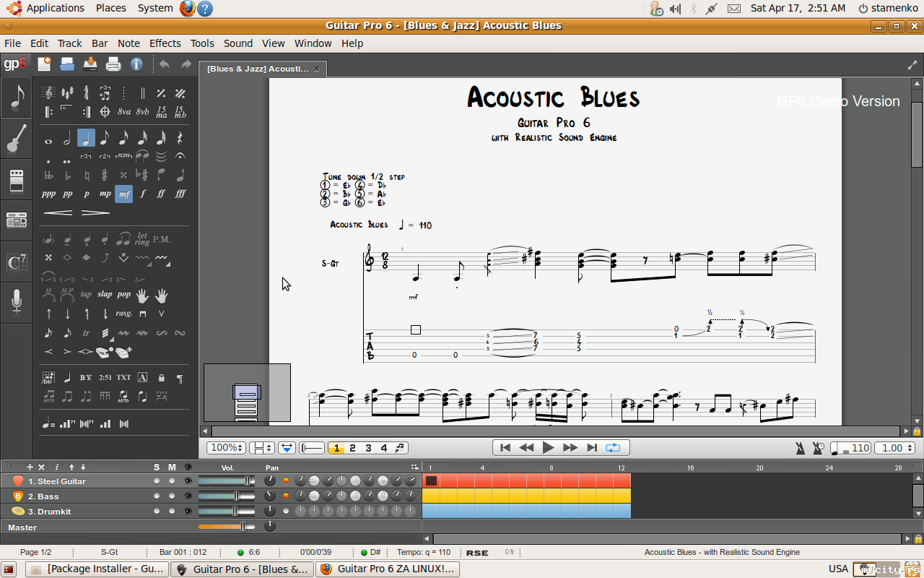924x578 pixels.
Task: Apply the slap technique
Action: (105, 294)
